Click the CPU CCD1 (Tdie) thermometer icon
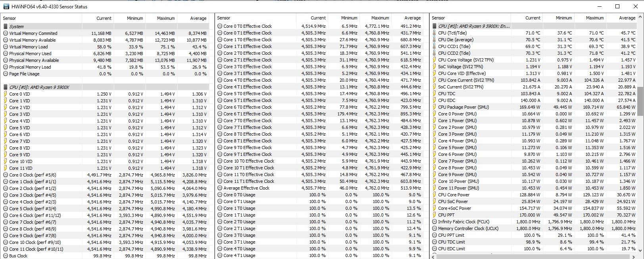Screen dimensions: 644x259 click(x=434, y=46)
